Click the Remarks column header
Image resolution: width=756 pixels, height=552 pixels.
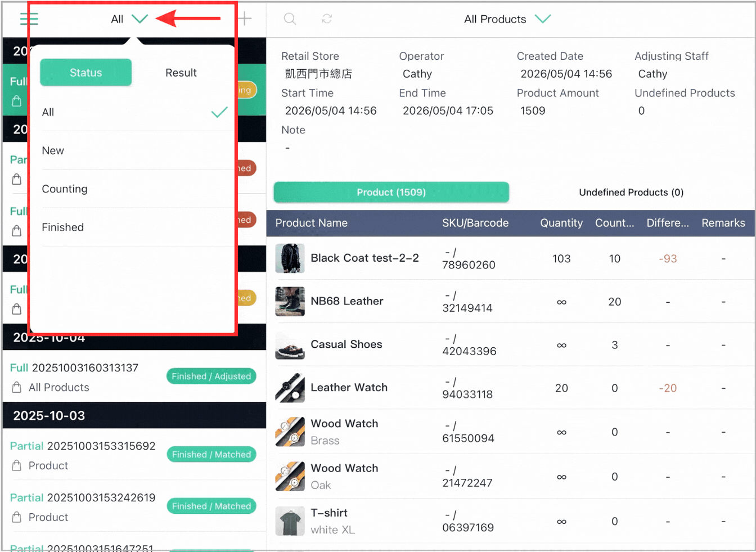(x=723, y=223)
